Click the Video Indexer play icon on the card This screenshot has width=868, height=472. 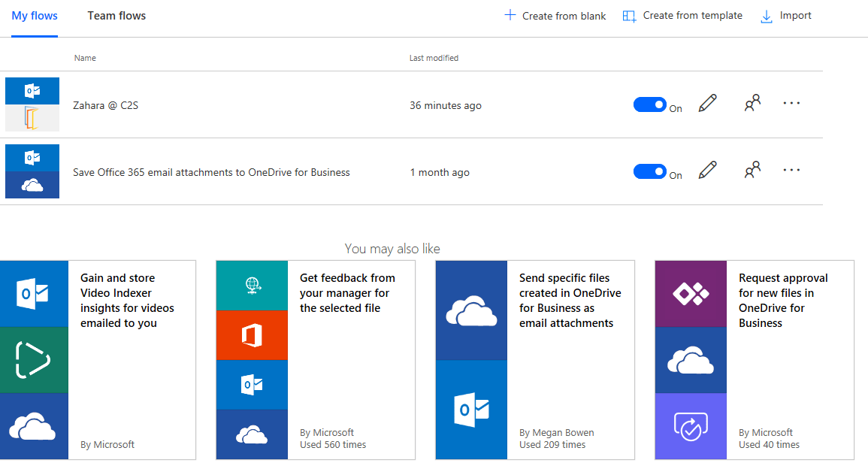point(34,360)
